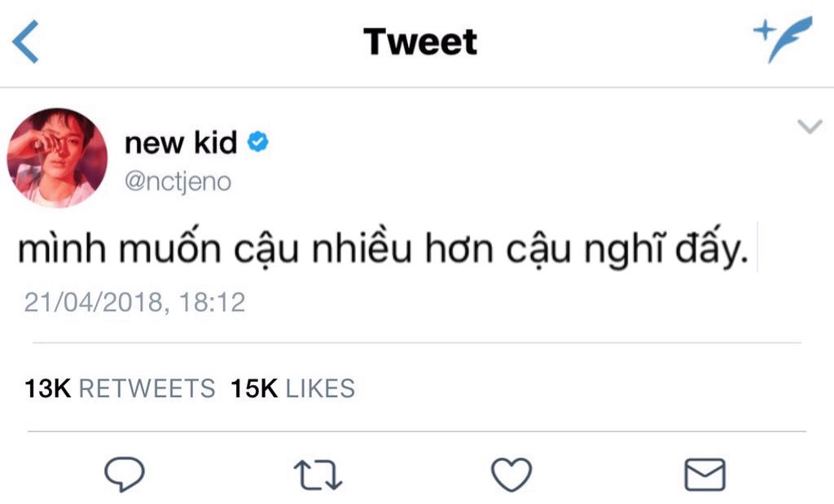Viewport: 834px width, 504px height.
Task: Tap the display name "new kid"
Action: 181,144
